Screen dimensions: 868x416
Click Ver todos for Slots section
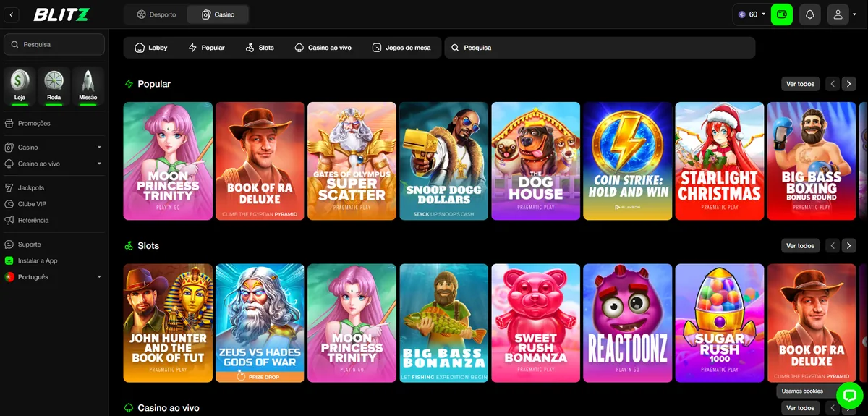[x=801, y=246]
